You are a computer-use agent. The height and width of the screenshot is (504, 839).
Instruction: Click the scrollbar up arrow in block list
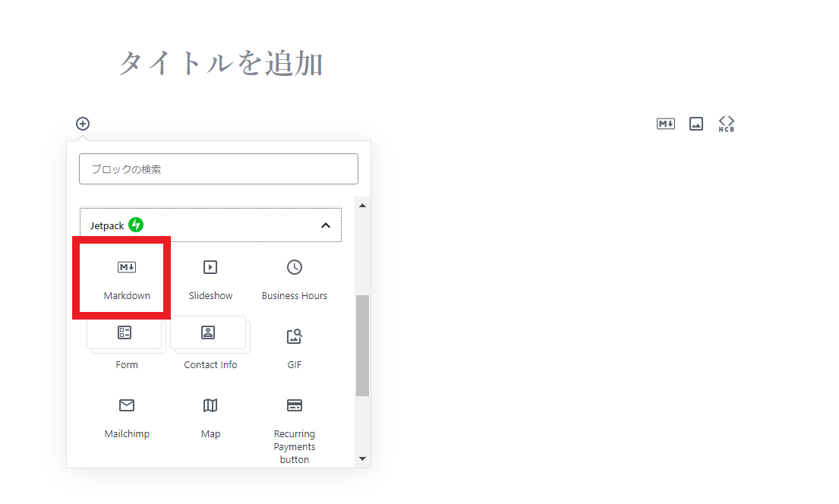pos(362,206)
